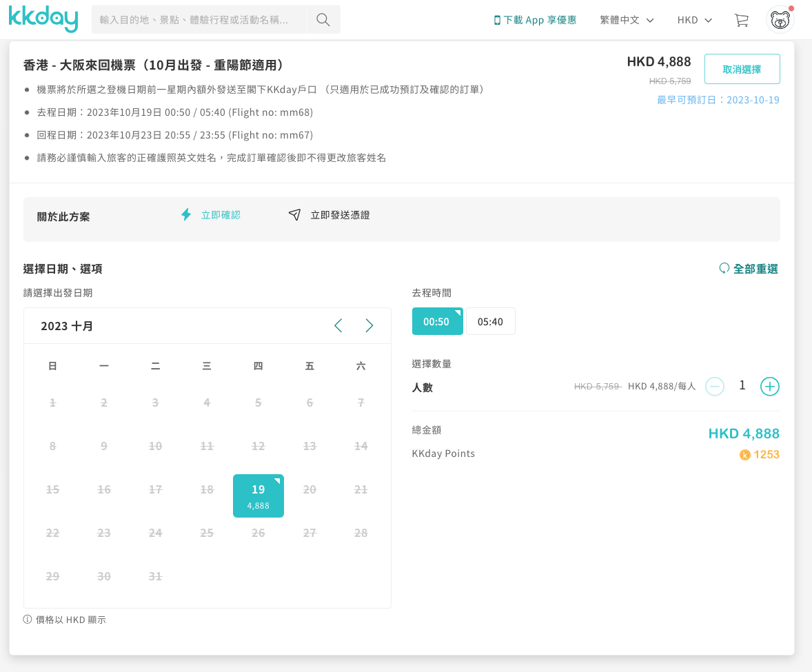Viewport: 812px width, 672px height.
Task: Click the 下載 App 享優惠 link
Action: click(535, 20)
